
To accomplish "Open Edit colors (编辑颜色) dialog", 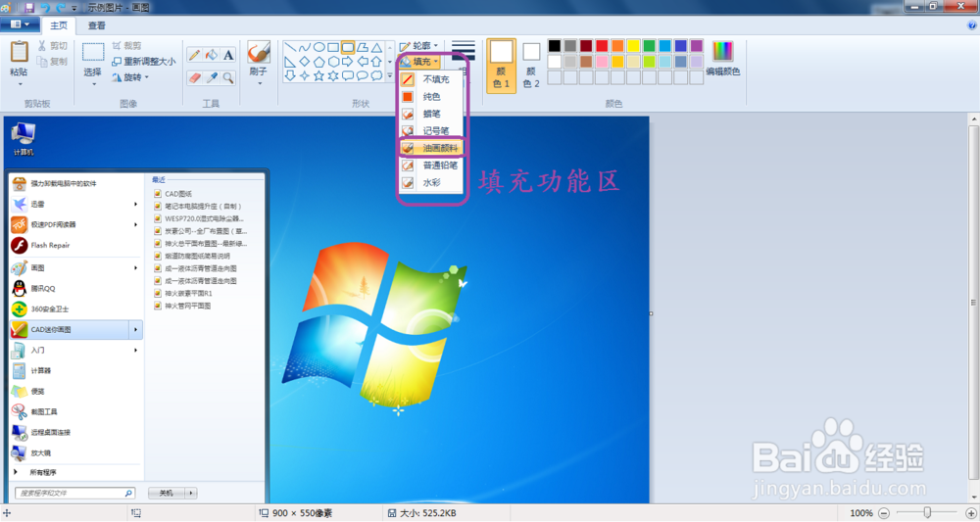I will pyautogui.click(x=722, y=59).
